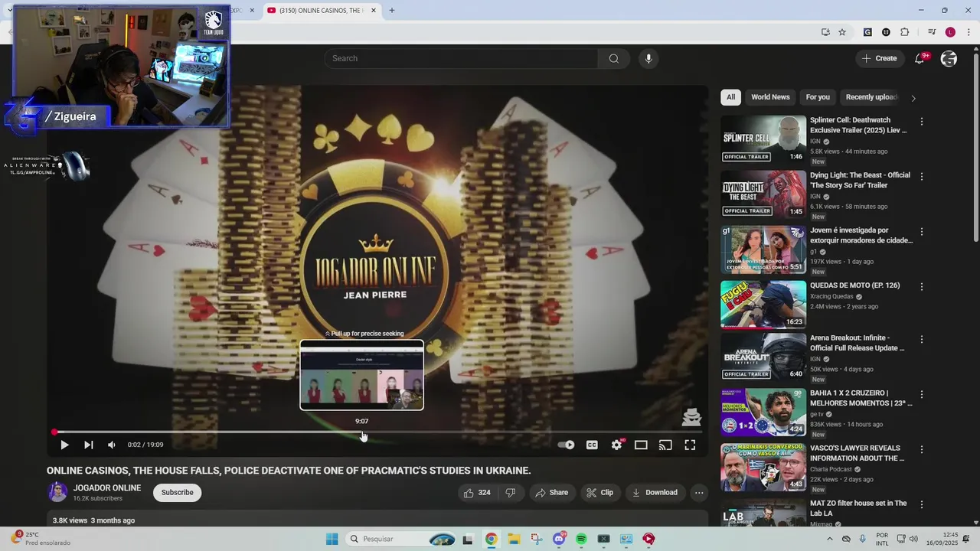Bookmark this page with the star icon
The image size is (980, 551).
tap(842, 32)
